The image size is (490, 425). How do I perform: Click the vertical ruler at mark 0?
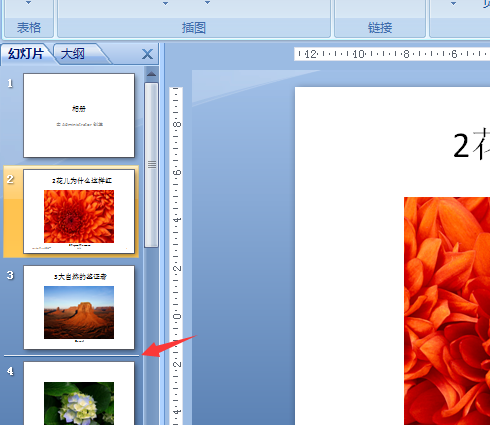click(x=177, y=316)
